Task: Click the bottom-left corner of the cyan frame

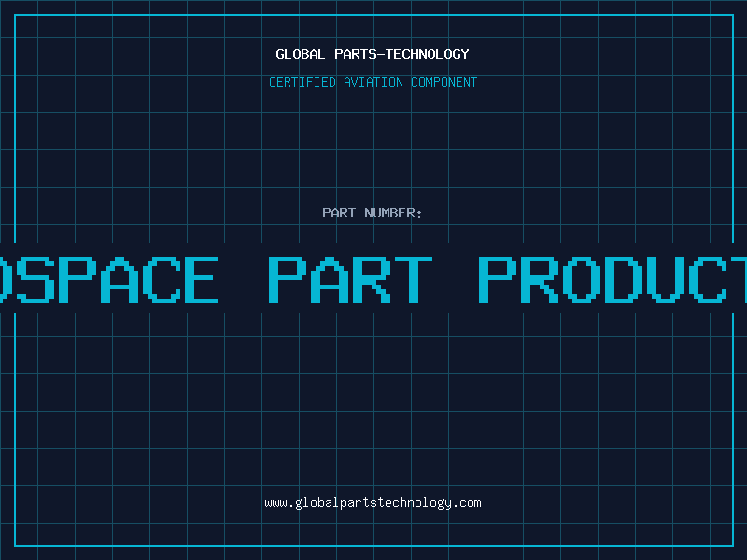Action: 15,545
